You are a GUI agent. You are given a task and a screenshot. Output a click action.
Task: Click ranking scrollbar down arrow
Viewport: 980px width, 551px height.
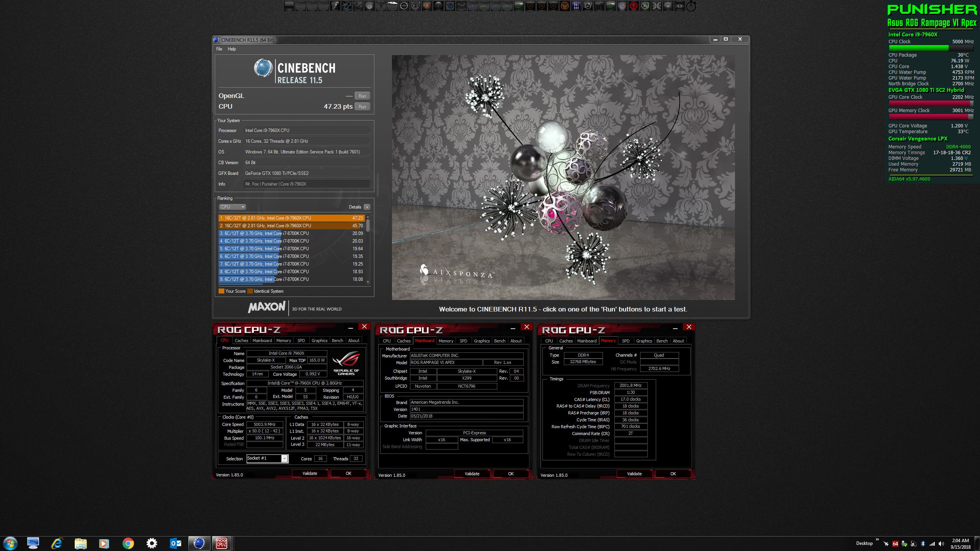[x=368, y=282]
